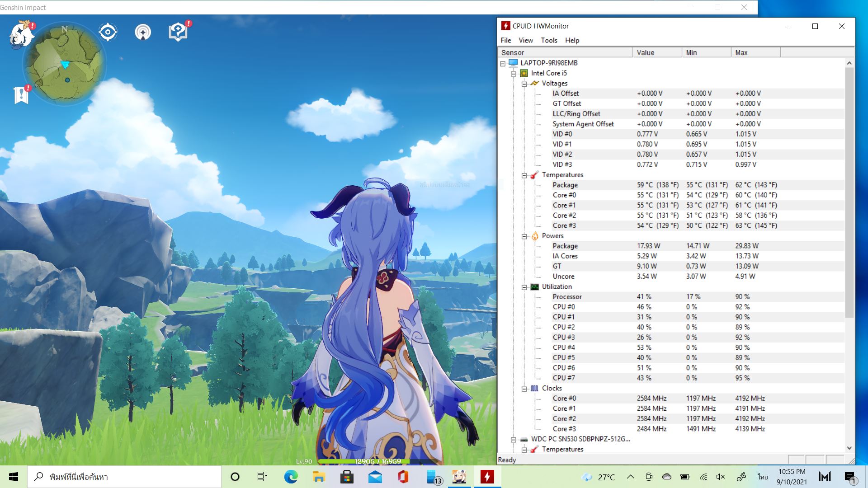Screen dimensions: 868x488
Task: Click the Voltages lightning icon
Action: (x=535, y=83)
